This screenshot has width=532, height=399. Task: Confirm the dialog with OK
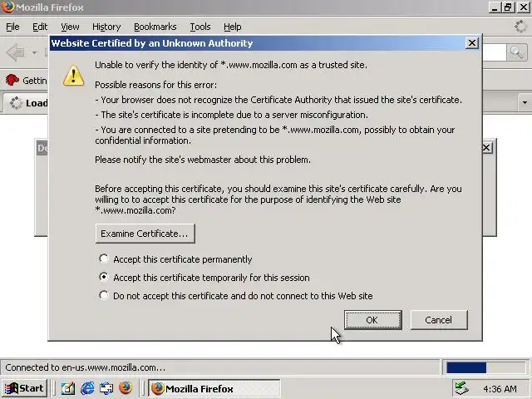tap(373, 320)
